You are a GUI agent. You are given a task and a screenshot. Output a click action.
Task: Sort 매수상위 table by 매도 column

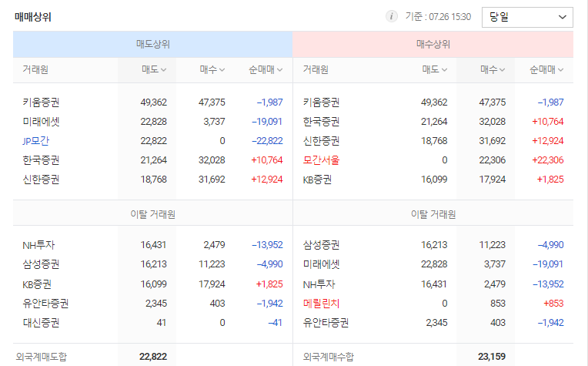click(434, 69)
